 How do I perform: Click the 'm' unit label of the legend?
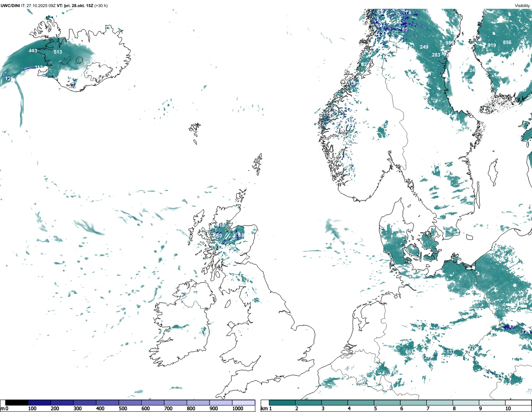[x=2, y=409]
